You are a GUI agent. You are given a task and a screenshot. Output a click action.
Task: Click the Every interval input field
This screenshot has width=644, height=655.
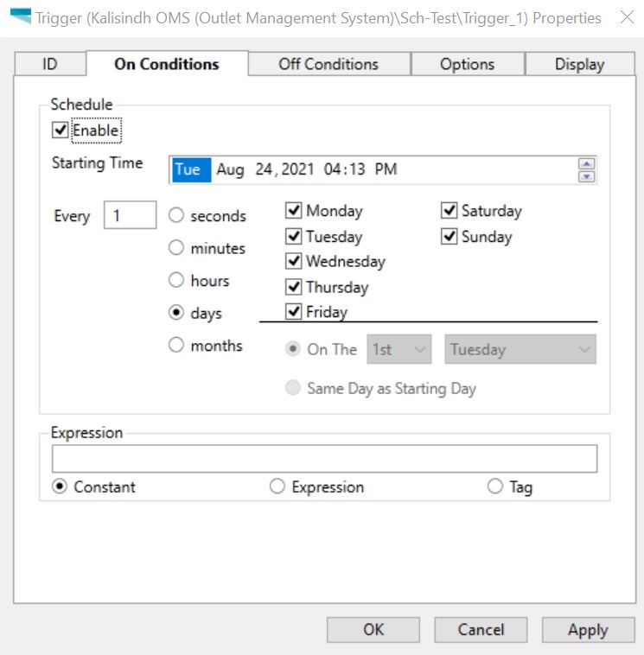[130, 215]
